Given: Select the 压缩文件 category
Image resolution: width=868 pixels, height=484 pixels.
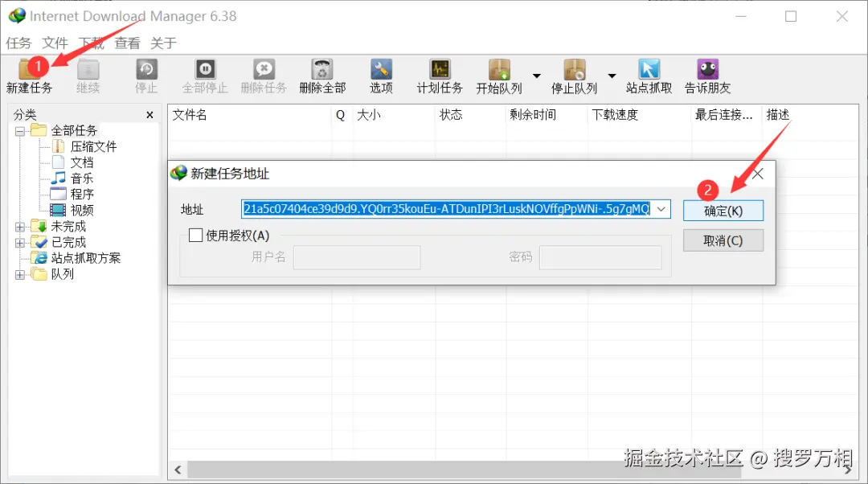Looking at the screenshot, I should tap(93, 147).
